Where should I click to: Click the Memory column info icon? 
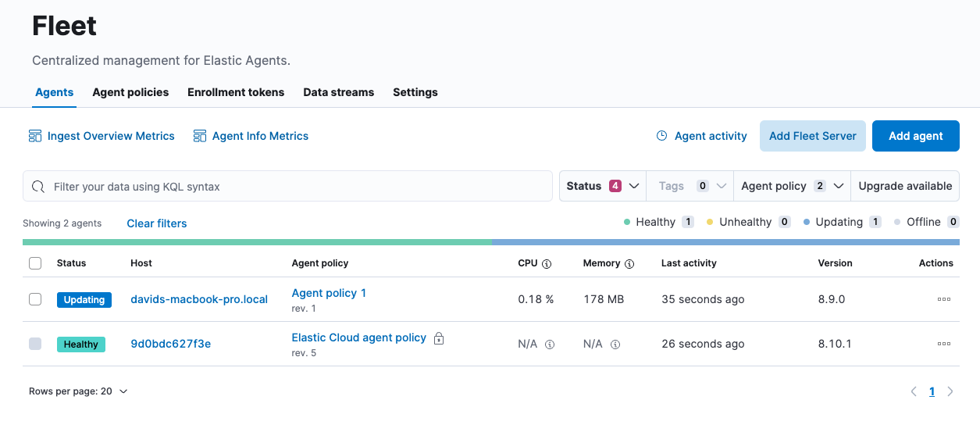(x=629, y=264)
